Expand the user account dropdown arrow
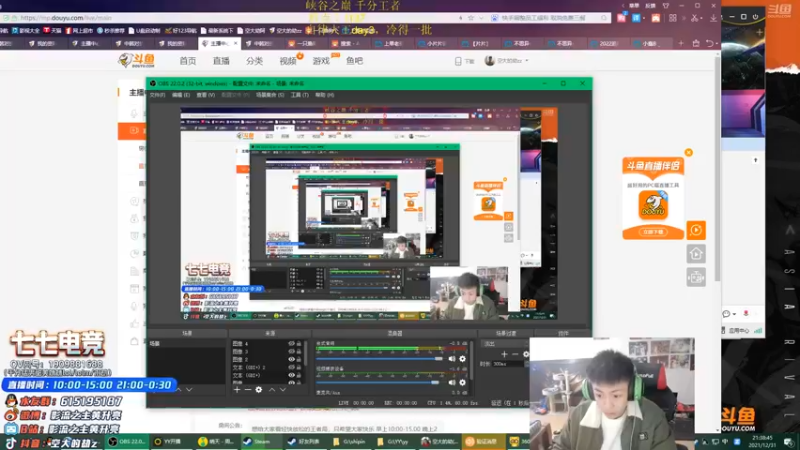The width and height of the screenshot is (800, 450). pos(527,61)
